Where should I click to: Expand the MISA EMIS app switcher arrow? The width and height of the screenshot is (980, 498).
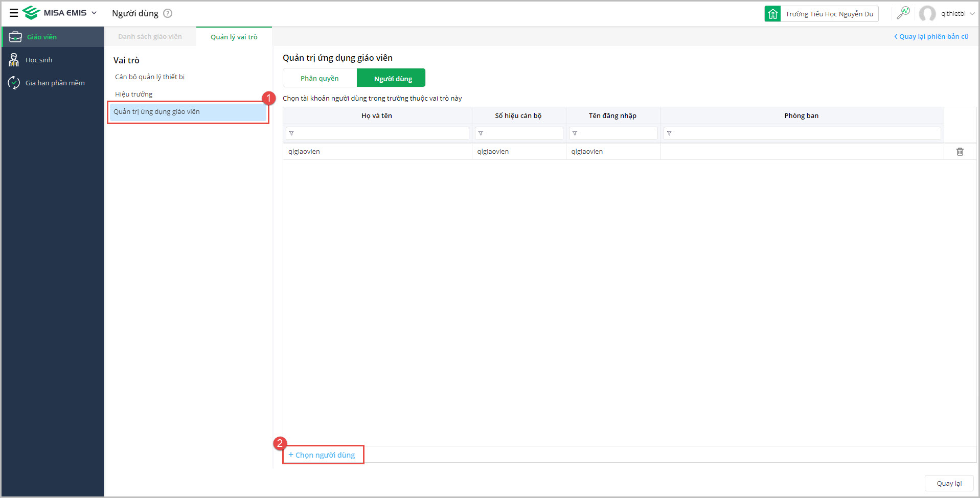click(94, 13)
